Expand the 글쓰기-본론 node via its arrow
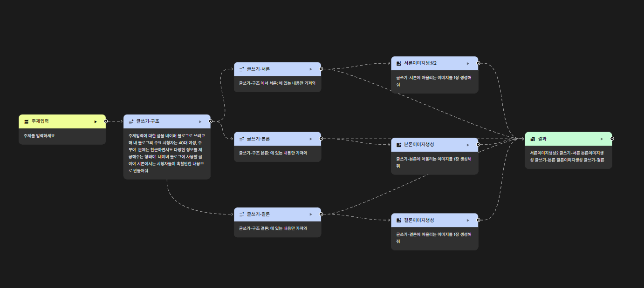Viewport: 644px width, 288px height. click(x=310, y=138)
